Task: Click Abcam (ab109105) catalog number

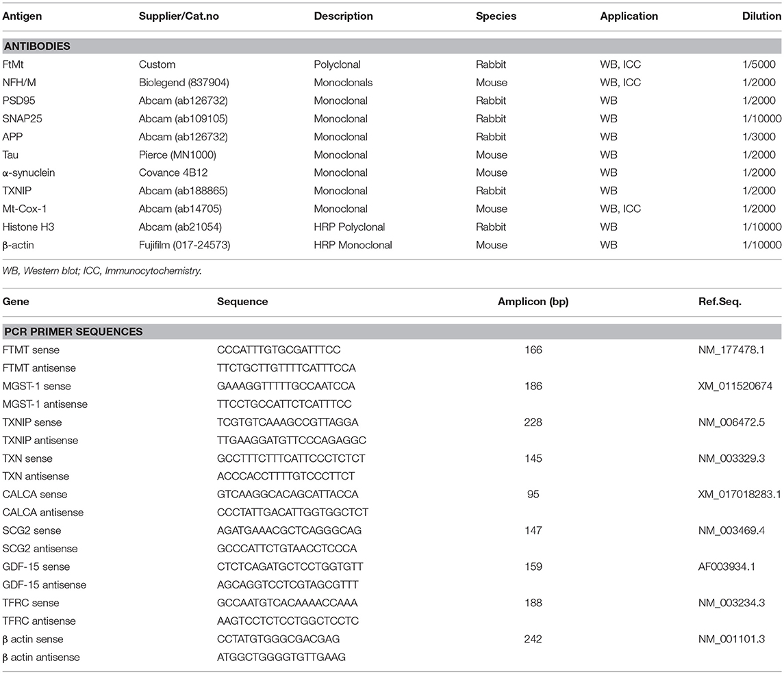Action: tap(183, 118)
